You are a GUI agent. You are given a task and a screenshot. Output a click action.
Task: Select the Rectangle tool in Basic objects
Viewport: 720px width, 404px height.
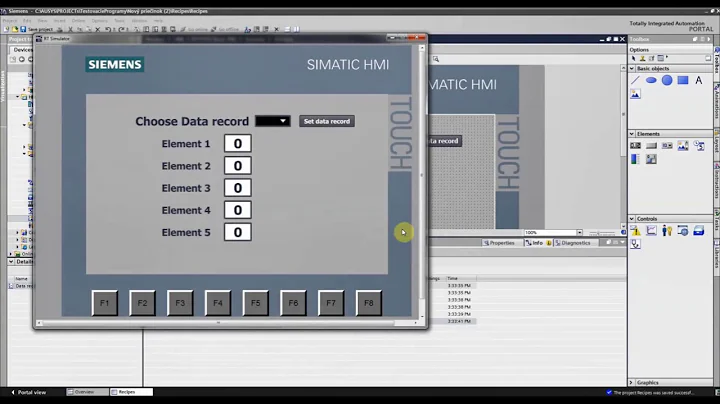(683, 80)
